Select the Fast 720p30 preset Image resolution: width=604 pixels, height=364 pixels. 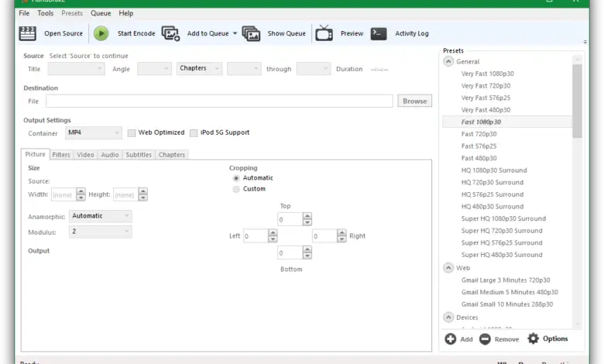tap(479, 134)
